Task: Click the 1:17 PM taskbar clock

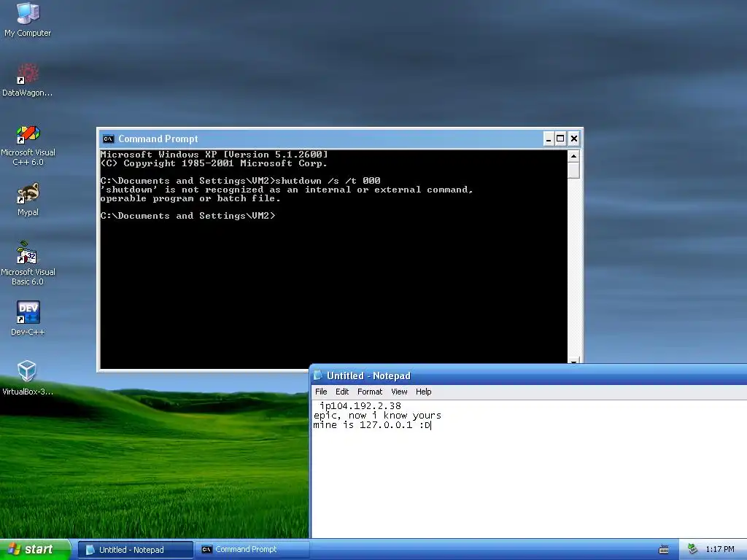Action: pyautogui.click(x=720, y=550)
